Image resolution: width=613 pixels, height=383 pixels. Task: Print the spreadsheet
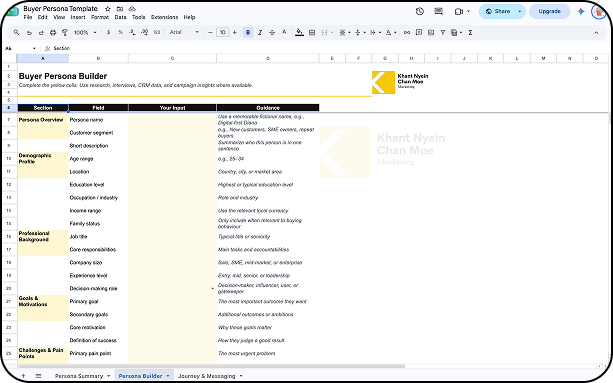click(53, 33)
